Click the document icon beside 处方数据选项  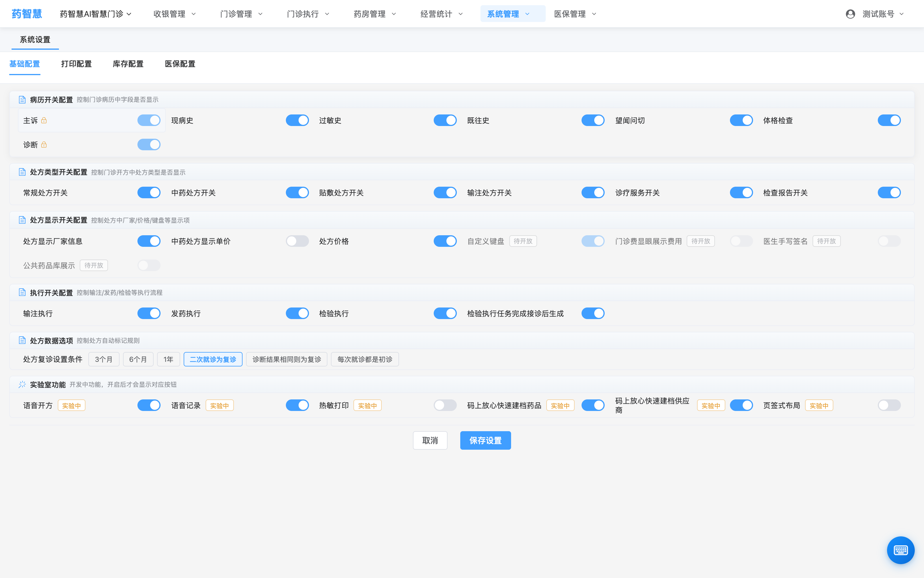click(22, 340)
